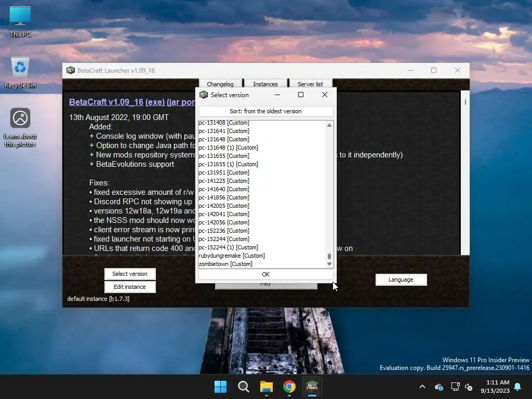Switch to the Server list tab

point(310,84)
